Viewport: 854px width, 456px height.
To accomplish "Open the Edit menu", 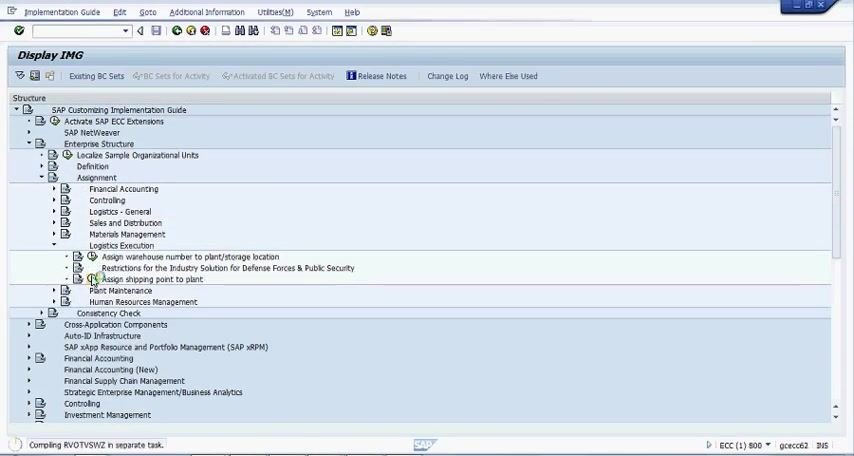I will point(120,12).
